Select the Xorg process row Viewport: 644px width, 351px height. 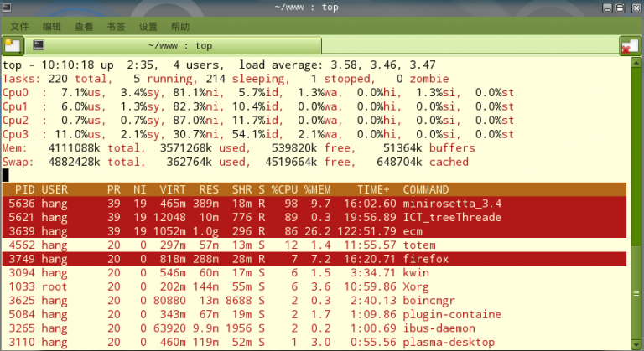[x=314, y=287]
